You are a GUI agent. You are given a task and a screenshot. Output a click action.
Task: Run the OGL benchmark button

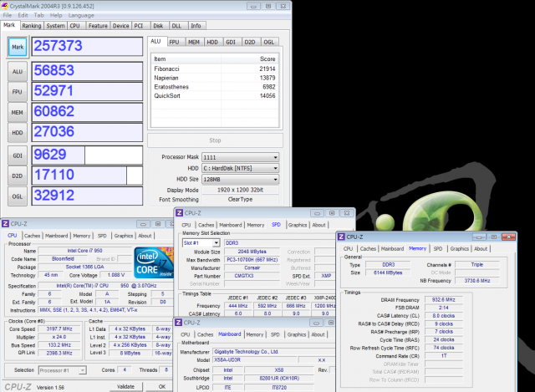click(18, 196)
